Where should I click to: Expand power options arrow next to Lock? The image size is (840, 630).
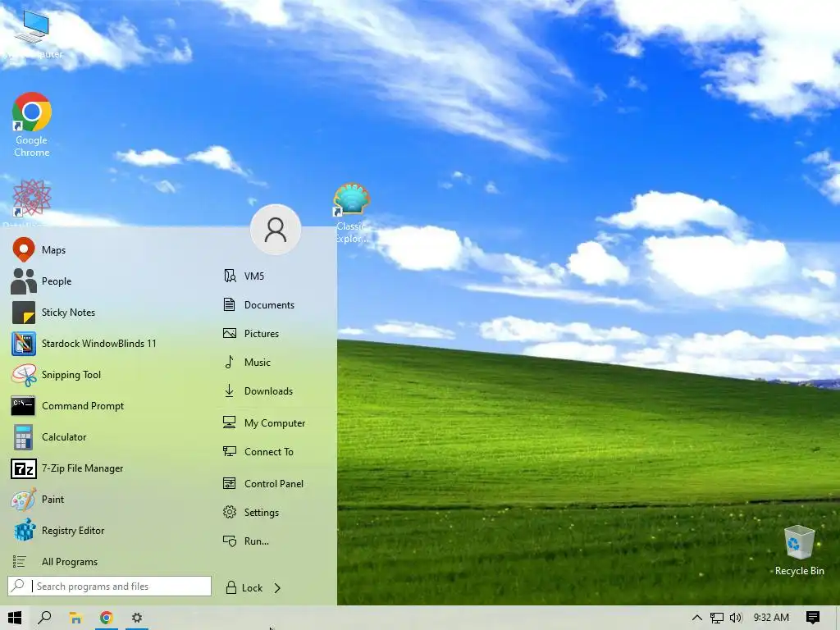pyautogui.click(x=277, y=587)
